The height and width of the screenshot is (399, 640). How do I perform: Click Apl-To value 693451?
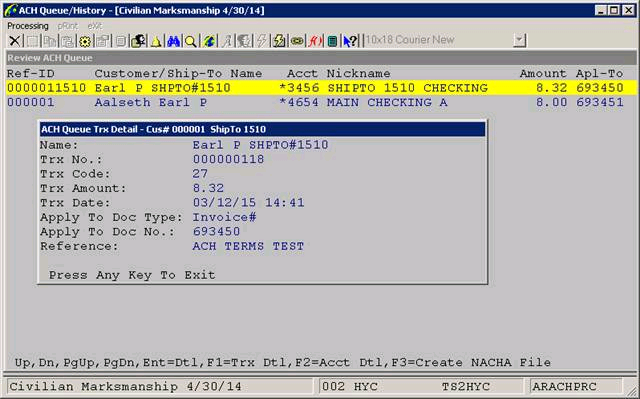tap(600, 102)
